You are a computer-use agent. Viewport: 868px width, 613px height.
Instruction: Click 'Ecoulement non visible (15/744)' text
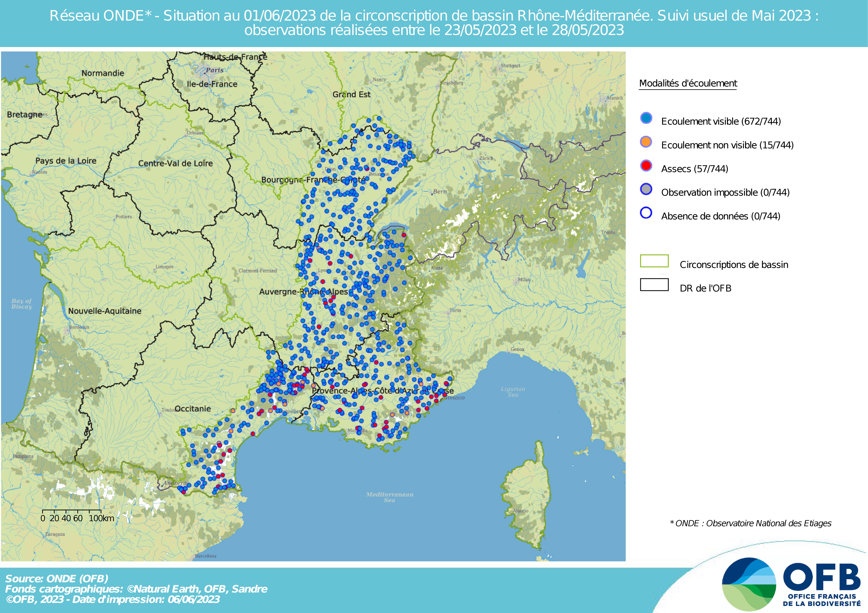(727, 145)
